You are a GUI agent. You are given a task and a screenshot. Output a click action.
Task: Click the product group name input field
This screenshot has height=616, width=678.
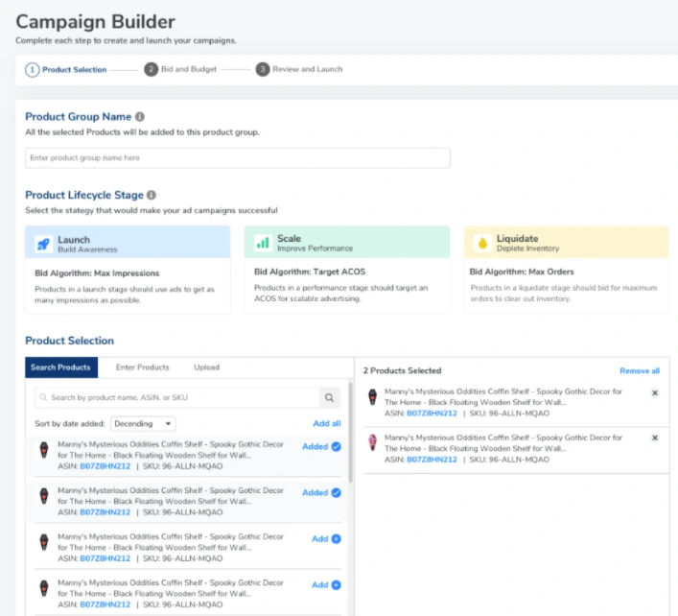tap(238, 158)
